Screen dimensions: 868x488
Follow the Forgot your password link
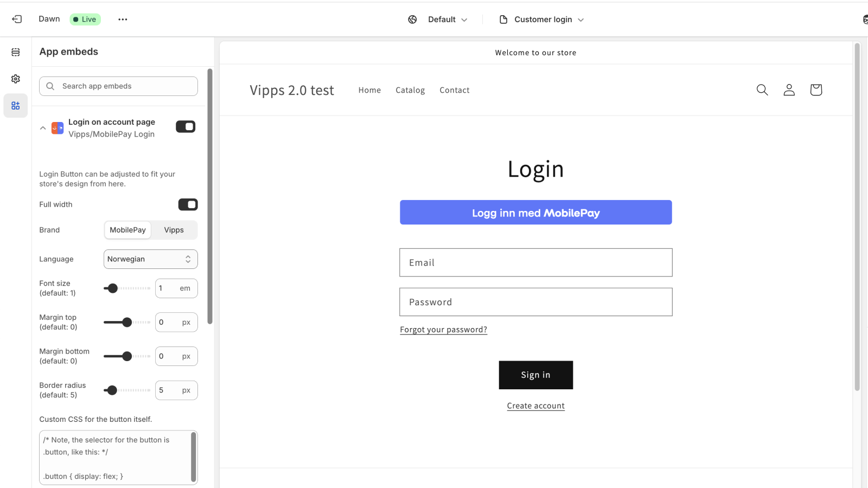pyautogui.click(x=444, y=330)
